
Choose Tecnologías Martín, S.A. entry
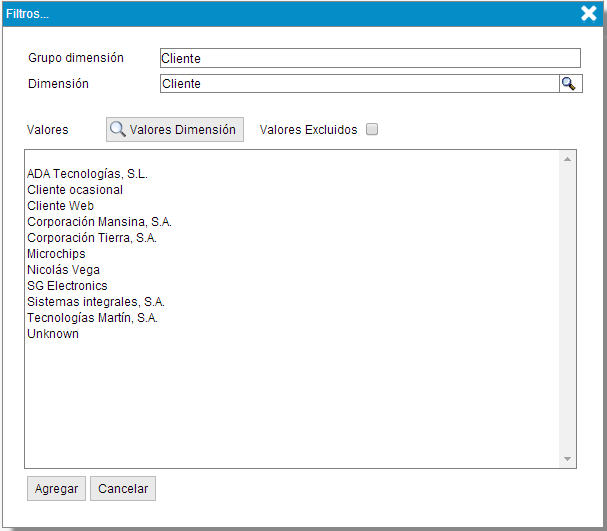(92, 318)
